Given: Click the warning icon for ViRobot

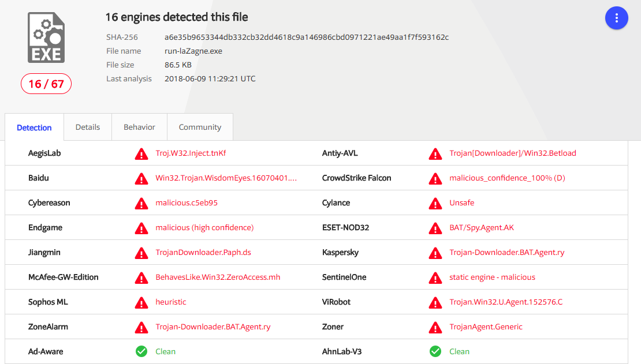Looking at the screenshot, I should 435,302.
